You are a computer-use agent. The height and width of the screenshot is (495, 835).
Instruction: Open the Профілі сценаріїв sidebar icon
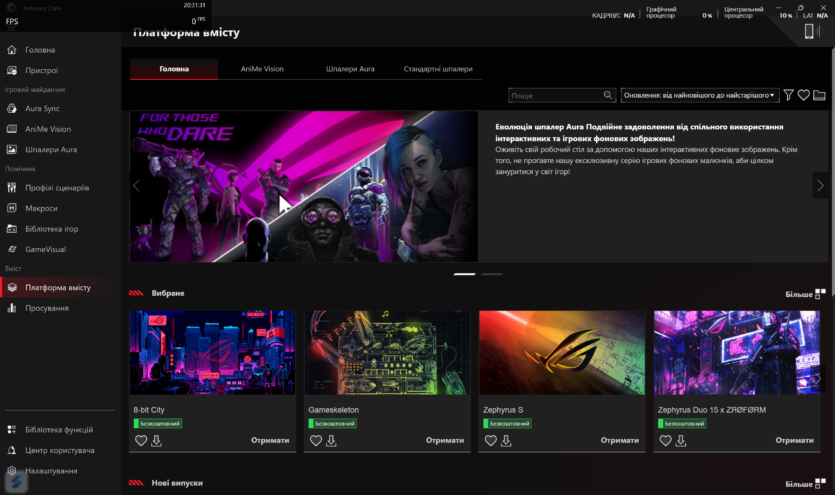(x=12, y=187)
